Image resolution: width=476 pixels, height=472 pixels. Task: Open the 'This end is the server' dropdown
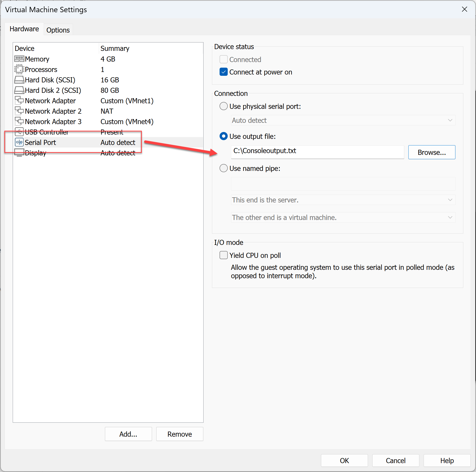point(450,200)
